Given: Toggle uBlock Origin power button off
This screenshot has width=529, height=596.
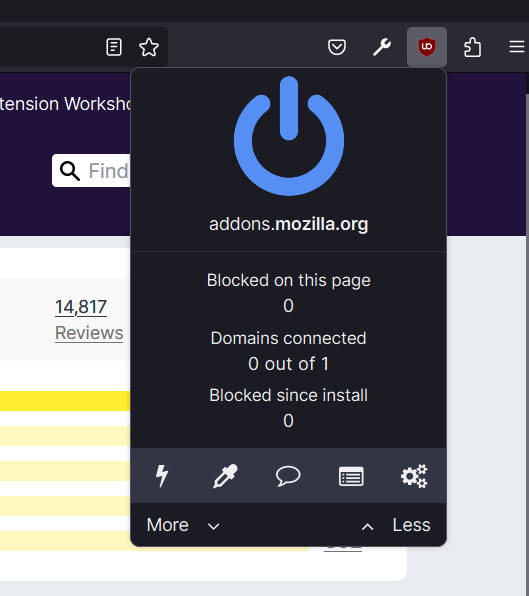Looking at the screenshot, I should (x=289, y=136).
